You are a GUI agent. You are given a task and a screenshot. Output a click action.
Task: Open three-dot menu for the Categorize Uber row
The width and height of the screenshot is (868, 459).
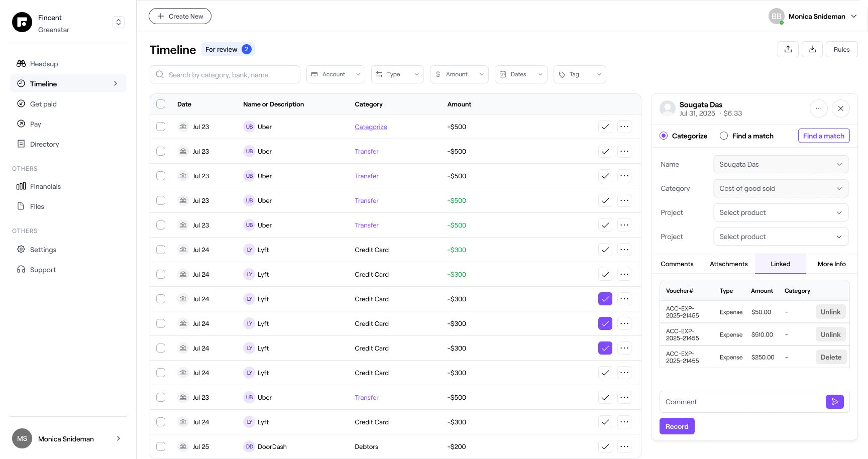click(x=624, y=127)
